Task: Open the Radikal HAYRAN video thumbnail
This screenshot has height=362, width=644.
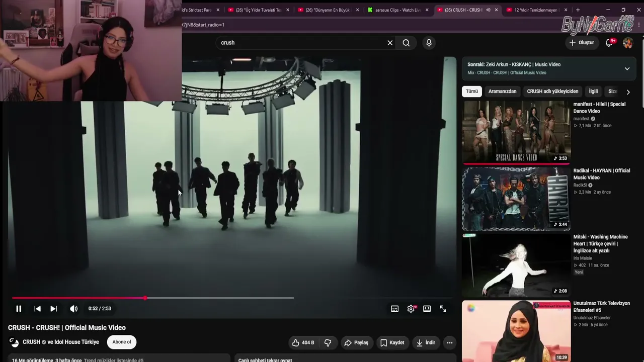Action: [x=516, y=199]
